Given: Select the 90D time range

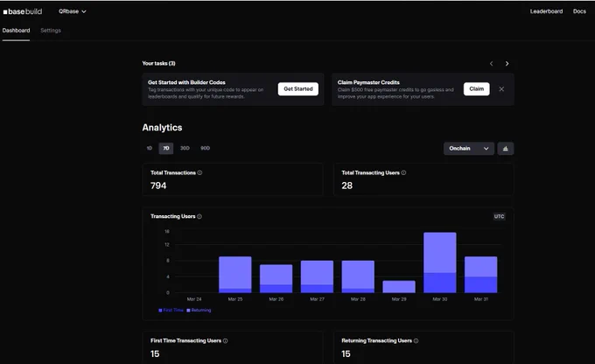Looking at the screenshot, I should click(x=205, y=148).
